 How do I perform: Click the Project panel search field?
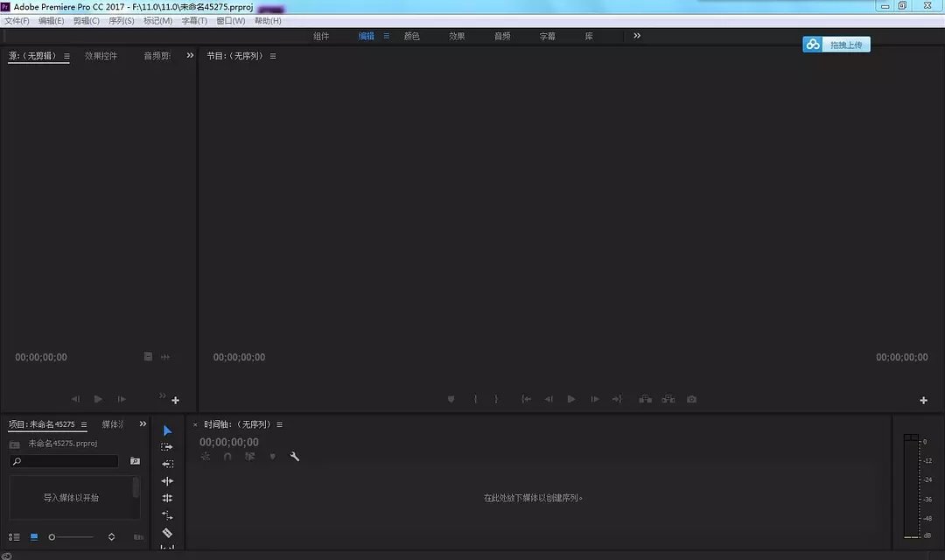(x=66, y=461)
